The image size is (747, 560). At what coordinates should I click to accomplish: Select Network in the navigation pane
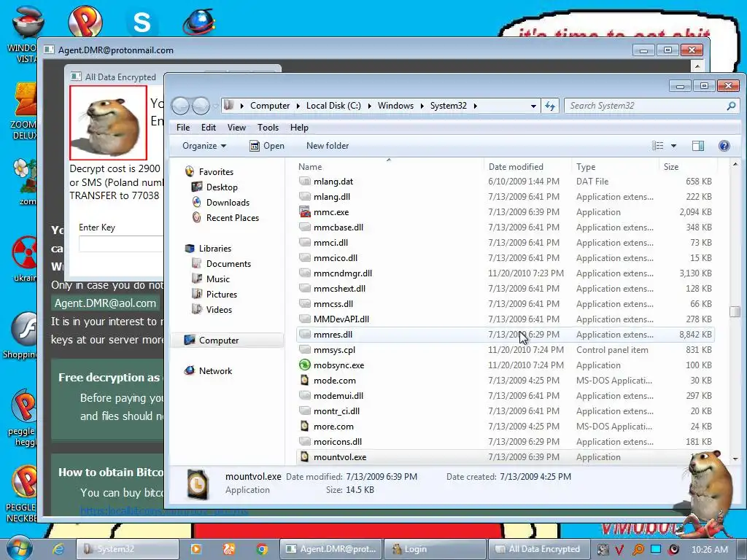pyautogui.click(x=215, y=371)
